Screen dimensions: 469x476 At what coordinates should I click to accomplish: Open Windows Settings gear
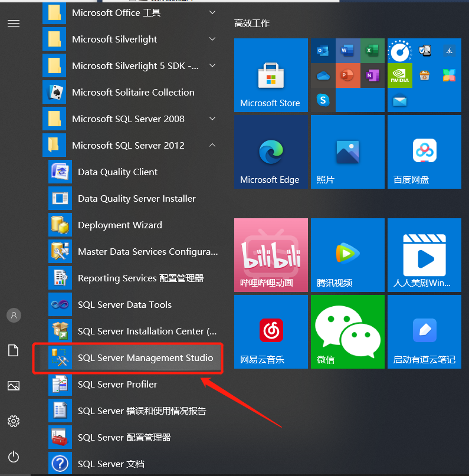pos(14,421)
